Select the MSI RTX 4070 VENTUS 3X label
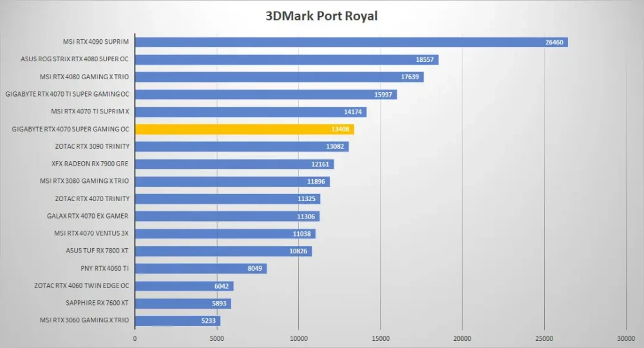Image resolution: width=644 pixels, height=348 pixels. coord(91,233)
